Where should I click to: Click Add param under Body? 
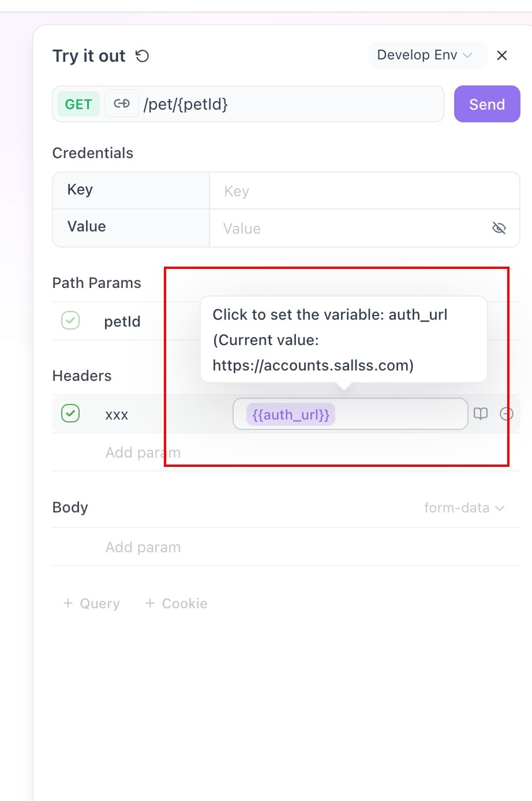pyautogui.click(x=143, y=548)
